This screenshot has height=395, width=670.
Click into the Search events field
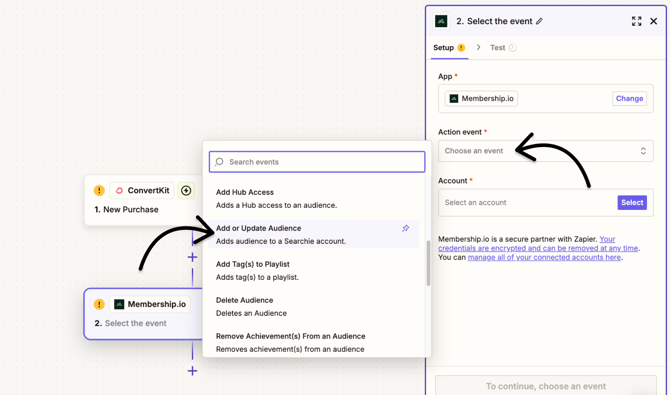tap(317, 162)
